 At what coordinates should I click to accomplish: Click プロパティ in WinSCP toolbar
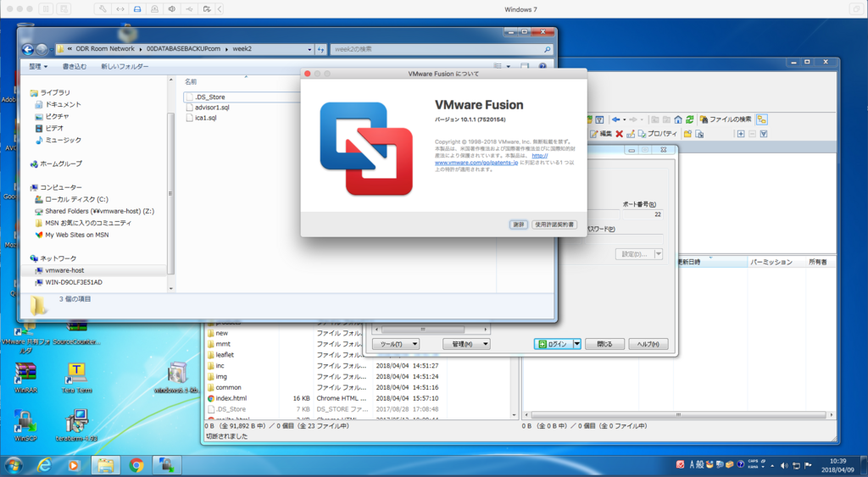(x=658, y=134)
